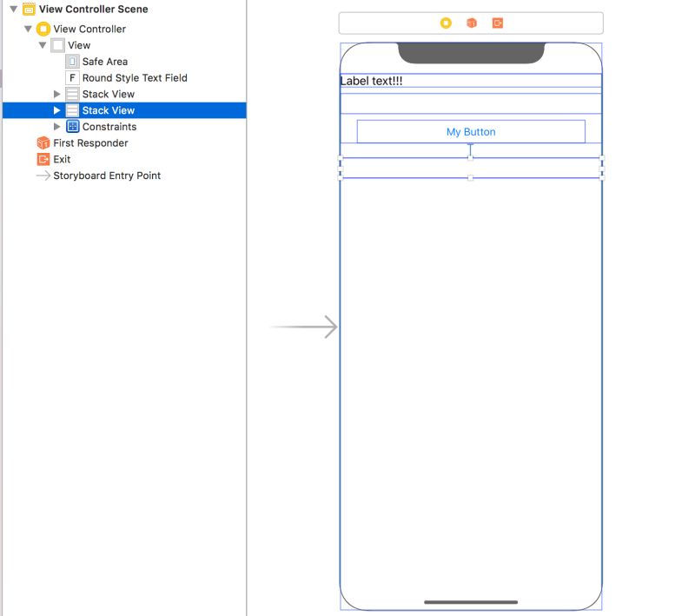The width and height of the screenshot is (695, 616).
Task: Expand the first Stack View disclosure triangle
Action: [57, 94]
